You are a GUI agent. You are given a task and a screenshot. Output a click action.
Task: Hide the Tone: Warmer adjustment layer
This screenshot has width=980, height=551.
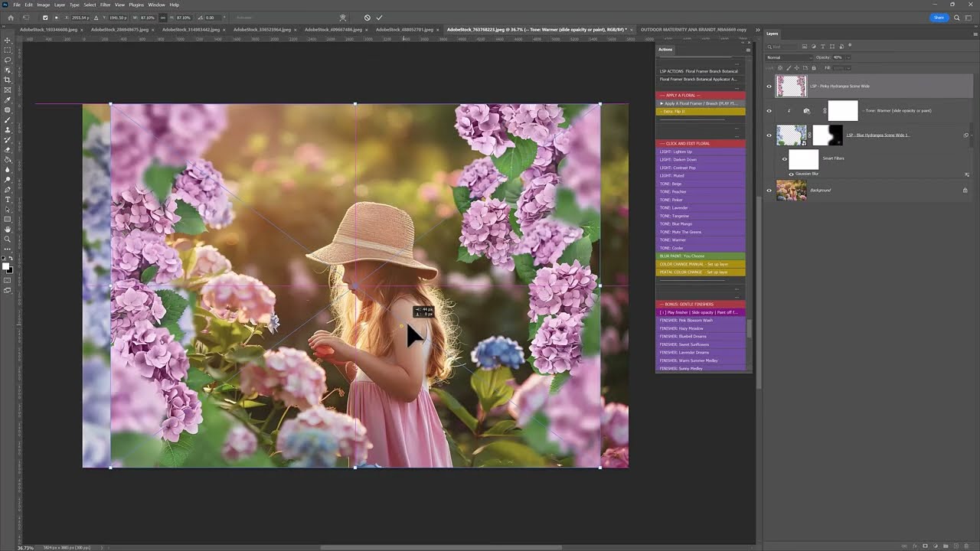pyautogui.click(x=769, y=111)
